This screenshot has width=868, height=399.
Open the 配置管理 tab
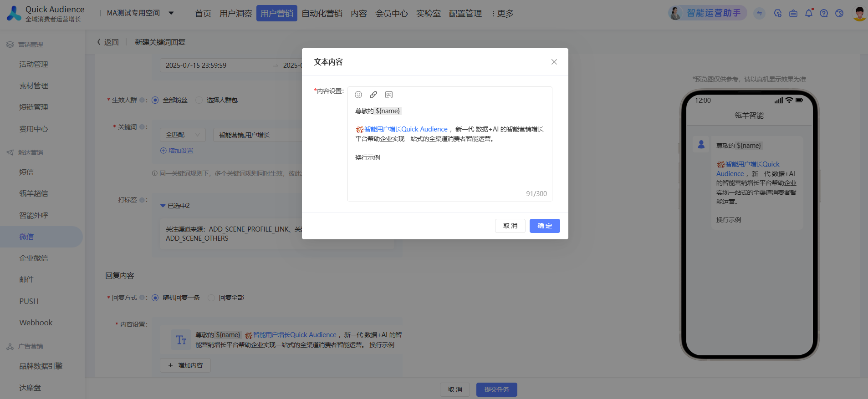pyautogui.click(x=465, y=14)
